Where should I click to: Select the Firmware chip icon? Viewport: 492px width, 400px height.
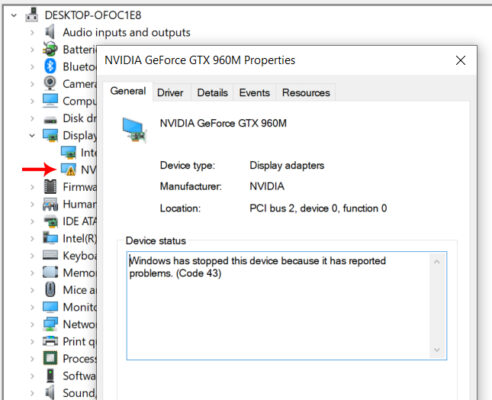pyautogui.click(x=50, y=187)
